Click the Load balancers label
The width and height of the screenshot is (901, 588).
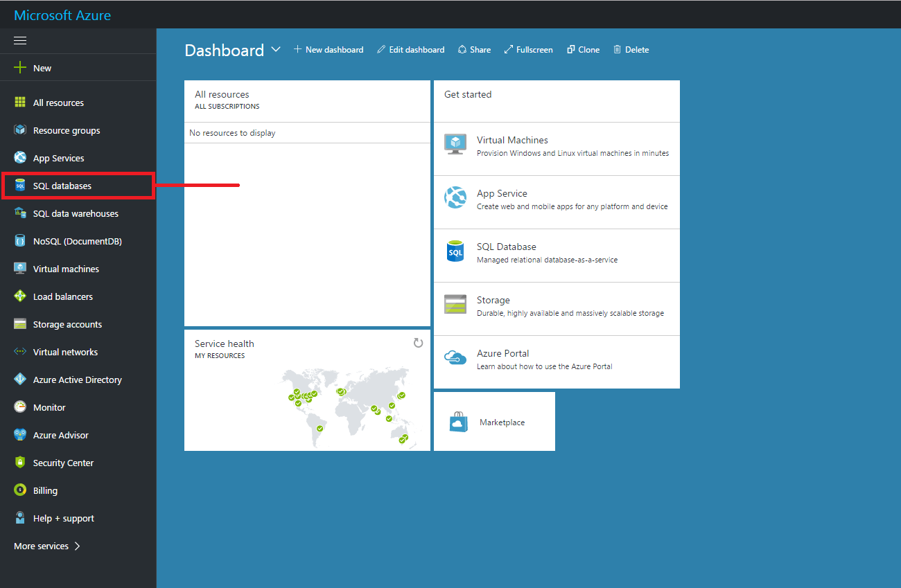click(63, 296)
